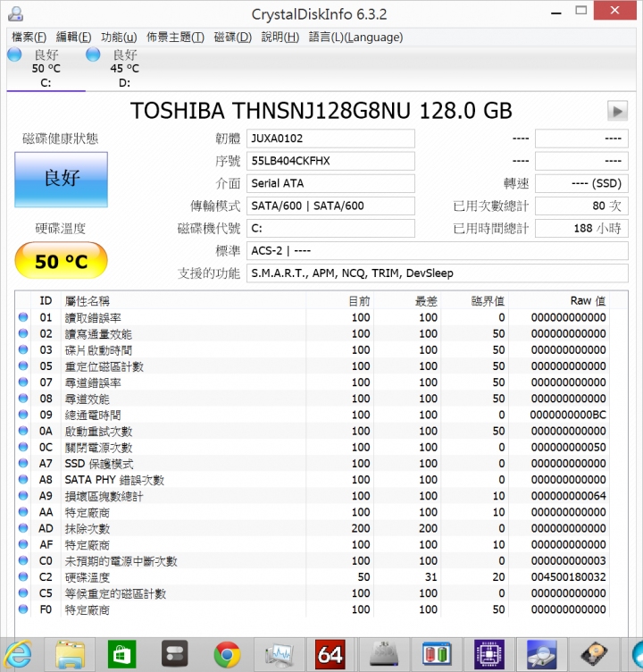
Task: Select the D: drive tab at 45 °C
Action: [x=124, y=69]
